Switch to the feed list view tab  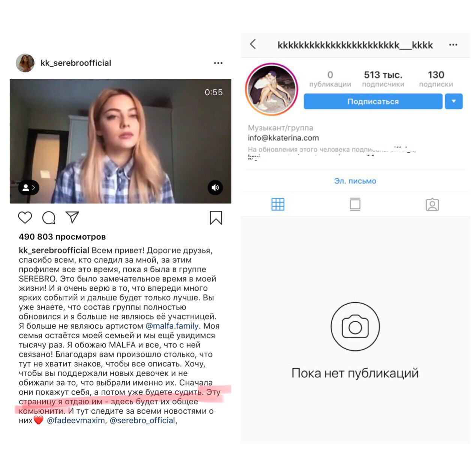coord(355,204)
